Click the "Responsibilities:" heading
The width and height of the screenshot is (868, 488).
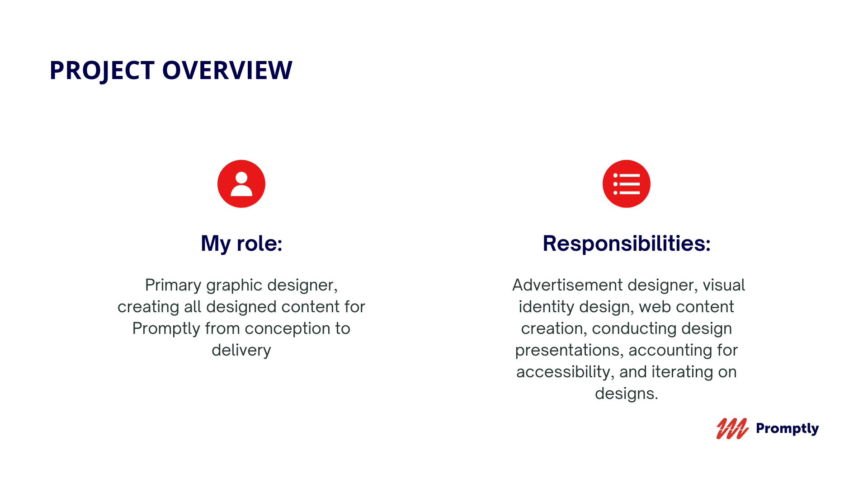coord(626,243)
